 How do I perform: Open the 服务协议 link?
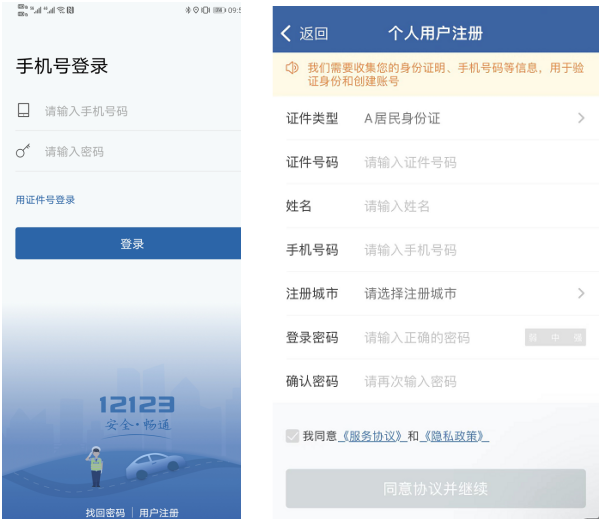click(372, 436)
